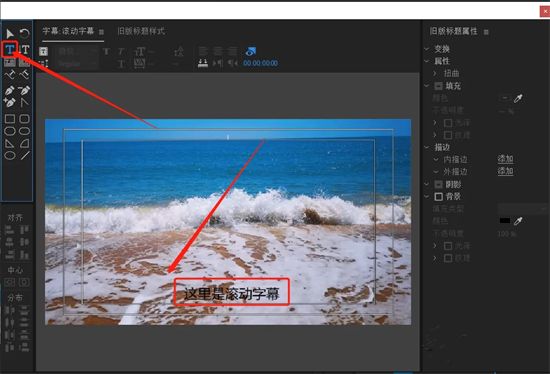Open the font style dropdown
This screenshot has width=550, height=374.
[x=77, y=64]
